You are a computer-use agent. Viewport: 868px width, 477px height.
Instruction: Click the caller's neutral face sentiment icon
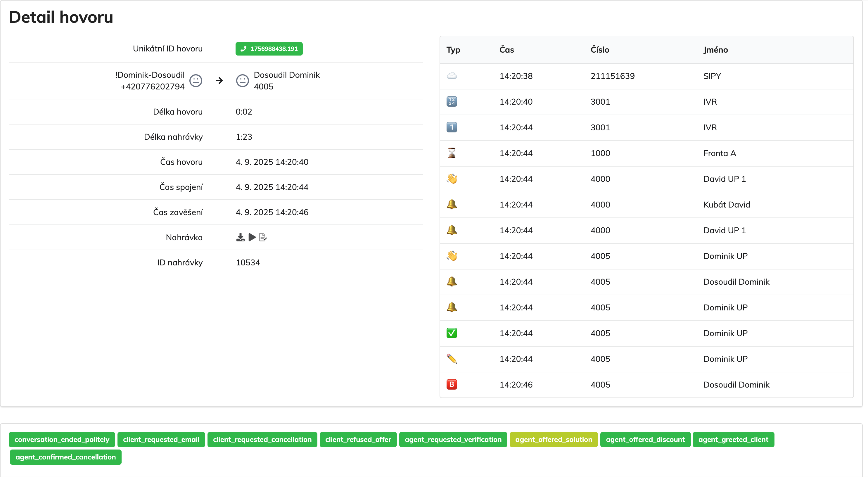pos(196,81)
